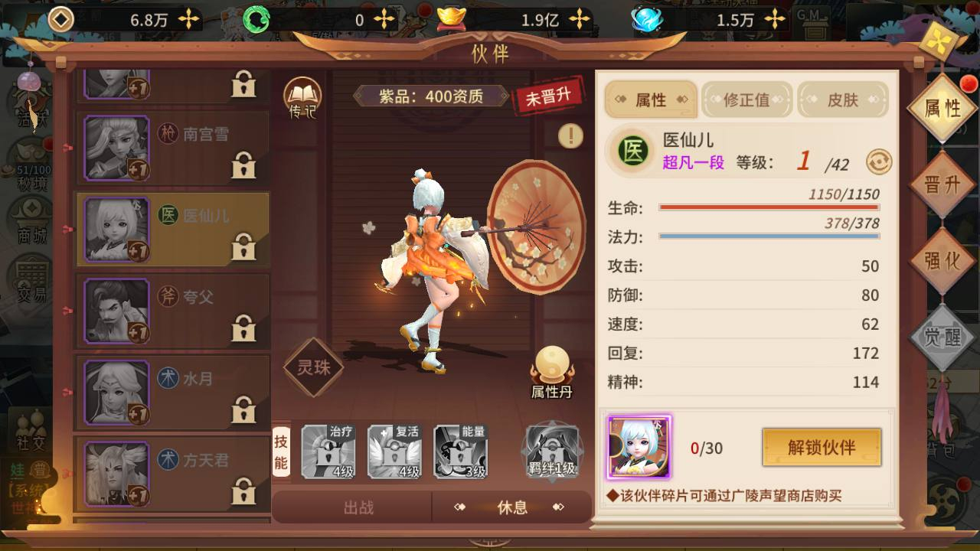Open the 属性丹 attribute pill orb
Image resolution: width=980 pixels, height=551 pixels.
click(552, 372)
